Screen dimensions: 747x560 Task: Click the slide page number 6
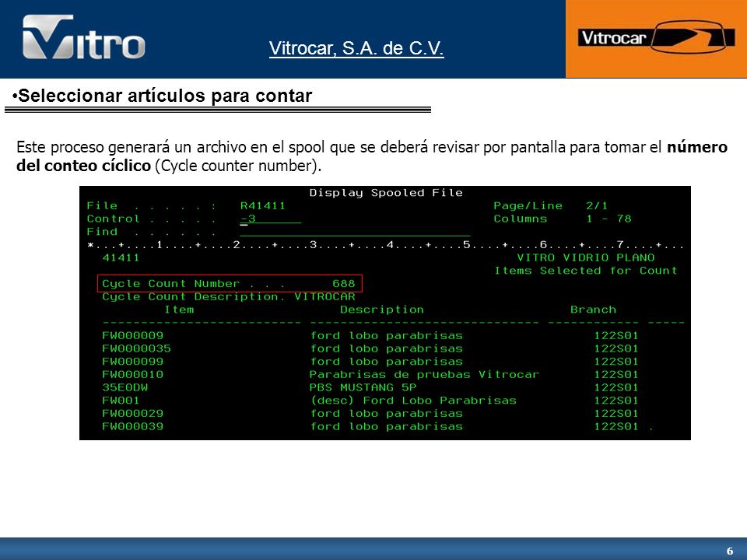(x=730, y=551)
